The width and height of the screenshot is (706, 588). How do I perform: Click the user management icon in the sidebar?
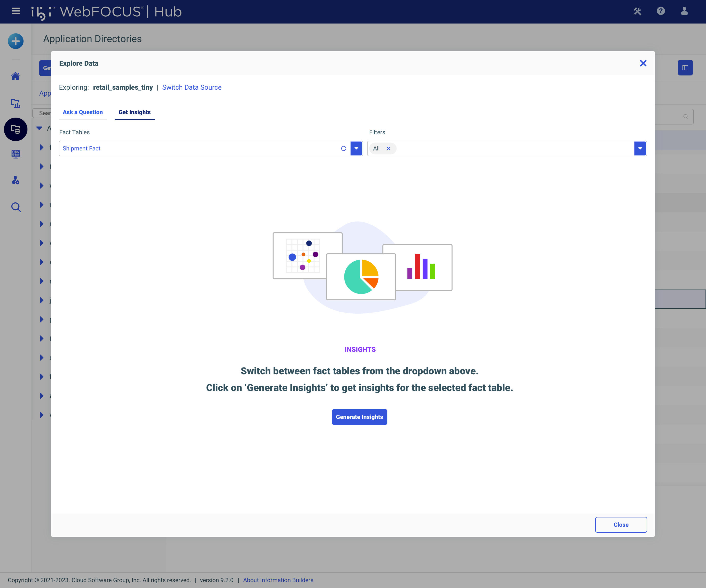pyautogui.click(x=15, y=180)
